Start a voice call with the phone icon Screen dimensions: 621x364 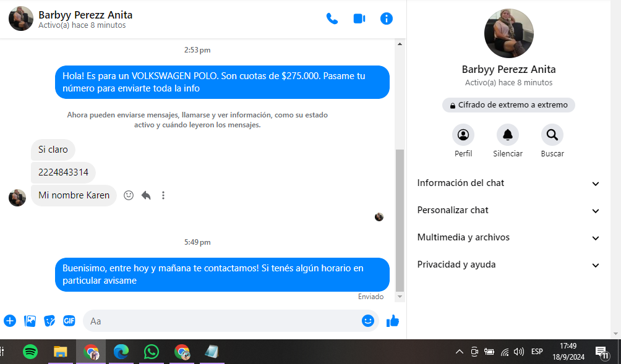tap(332, 19)
